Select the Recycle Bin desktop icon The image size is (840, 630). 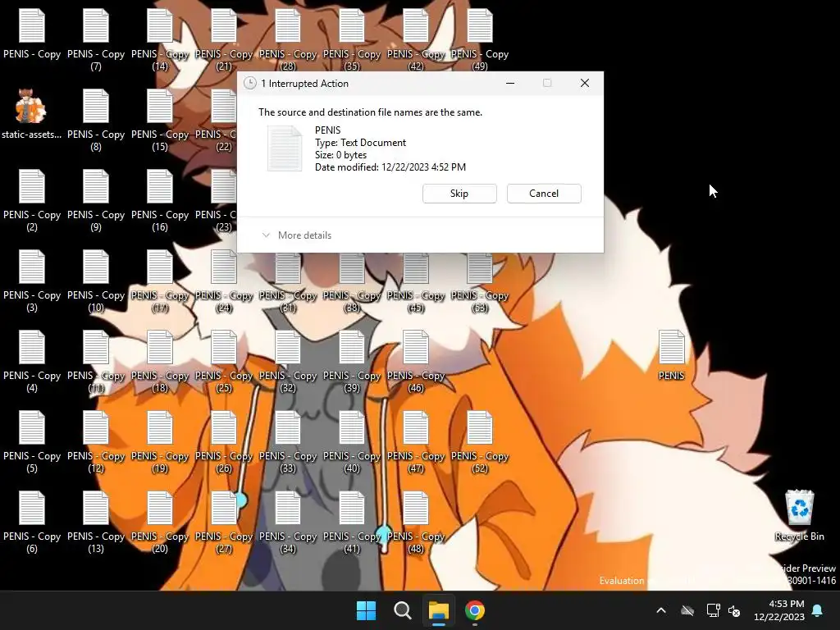point(799,507)
